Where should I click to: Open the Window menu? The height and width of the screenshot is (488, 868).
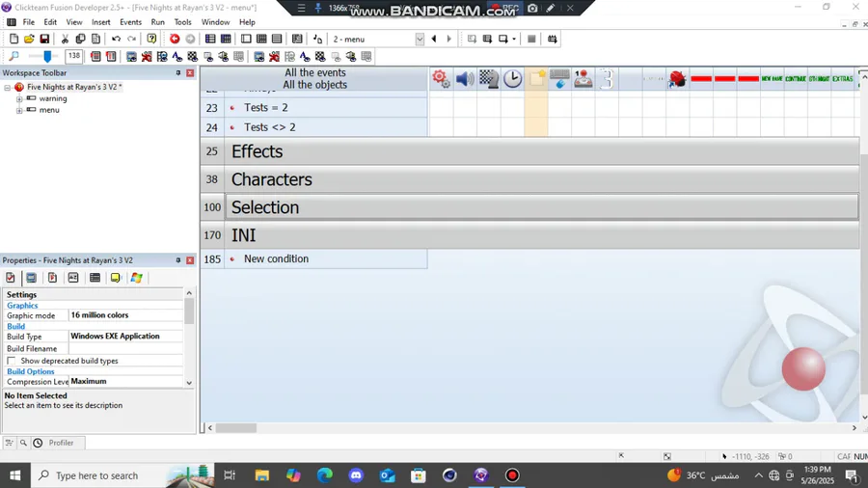click(x=215, y=22)
